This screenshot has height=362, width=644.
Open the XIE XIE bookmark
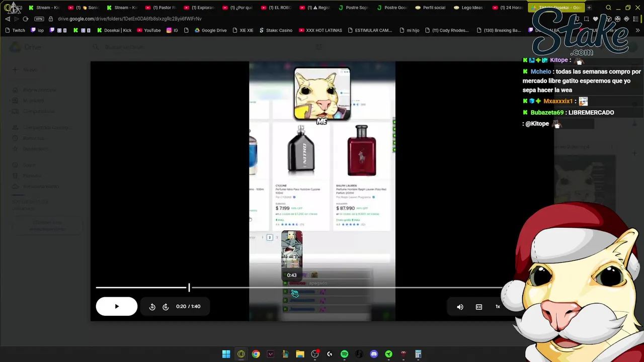point(243,30)
